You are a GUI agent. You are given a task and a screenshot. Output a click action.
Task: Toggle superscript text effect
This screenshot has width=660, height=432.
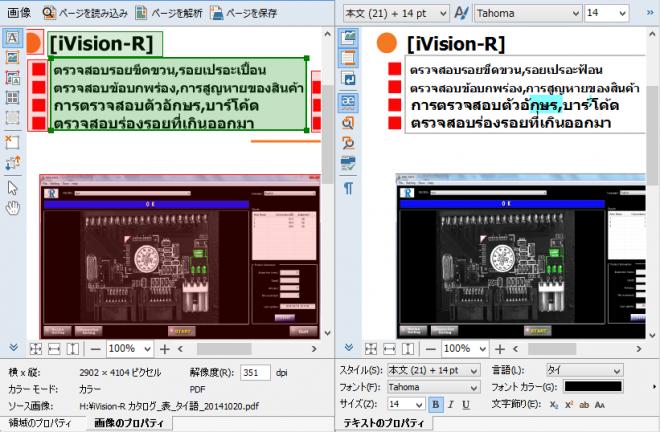click(569, 405)
